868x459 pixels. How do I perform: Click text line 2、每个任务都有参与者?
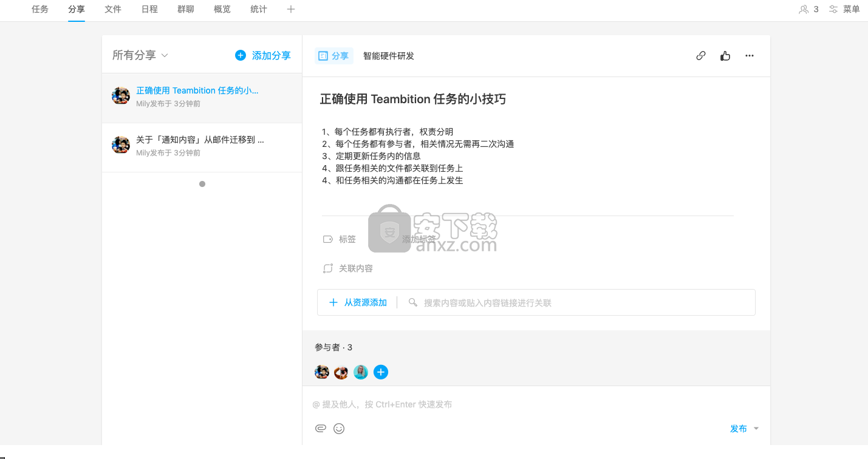tap(418, 144)
